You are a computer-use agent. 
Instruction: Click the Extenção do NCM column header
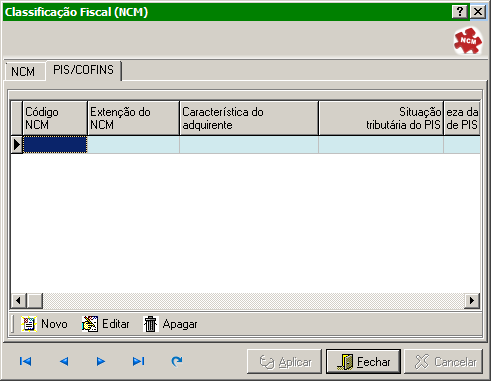coord(133,118)
